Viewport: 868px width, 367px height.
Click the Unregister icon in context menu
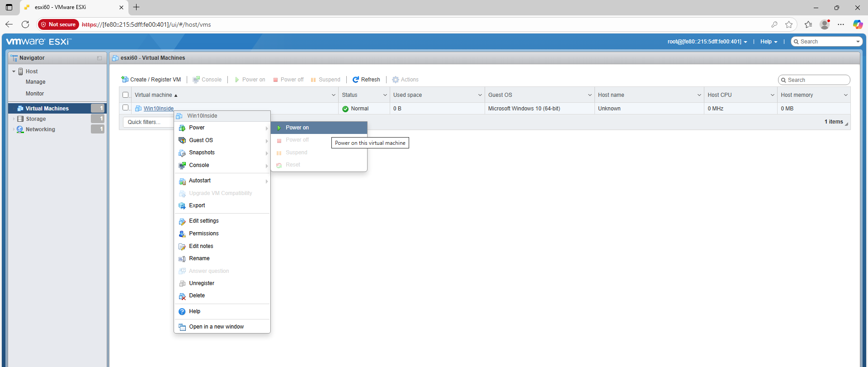click(182, 284)
